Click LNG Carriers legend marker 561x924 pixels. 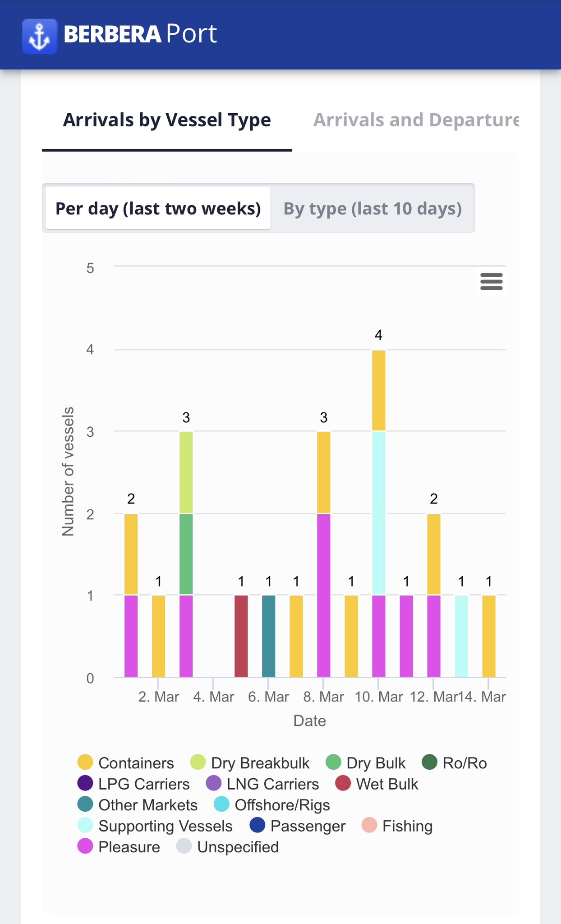pos(214,784)
